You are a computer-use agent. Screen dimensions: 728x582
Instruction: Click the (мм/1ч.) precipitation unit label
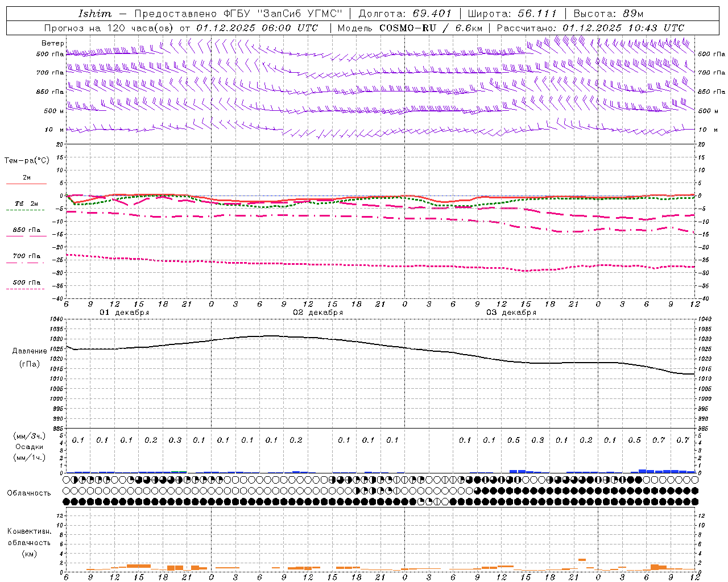(x=30, y=458)
